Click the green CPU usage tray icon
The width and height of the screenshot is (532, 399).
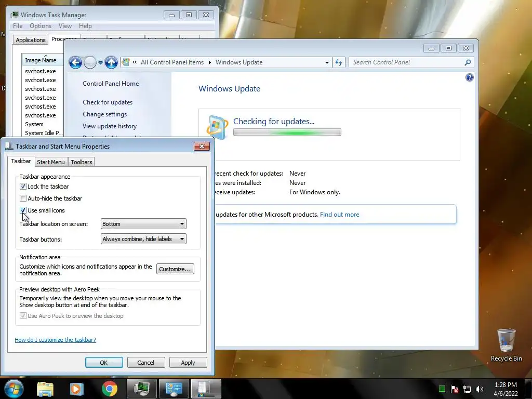pyautogui.click(x=442, y=389)
